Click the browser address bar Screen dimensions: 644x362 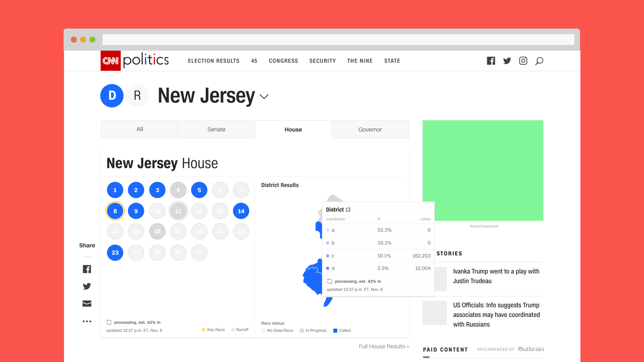tap(338, 40)
